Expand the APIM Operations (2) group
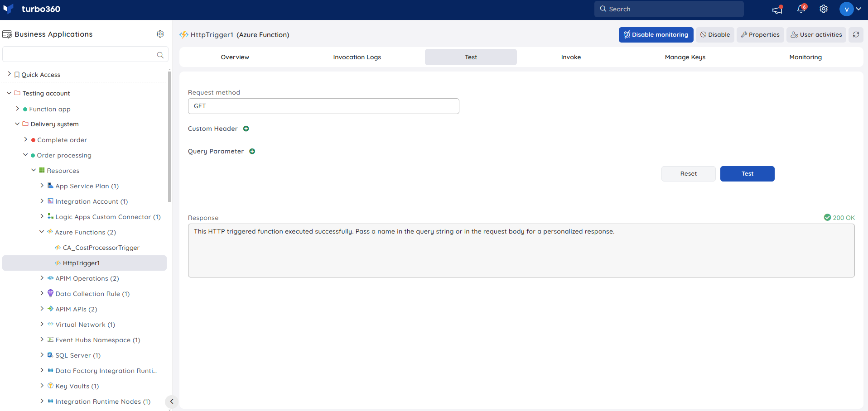 (42, 278)
